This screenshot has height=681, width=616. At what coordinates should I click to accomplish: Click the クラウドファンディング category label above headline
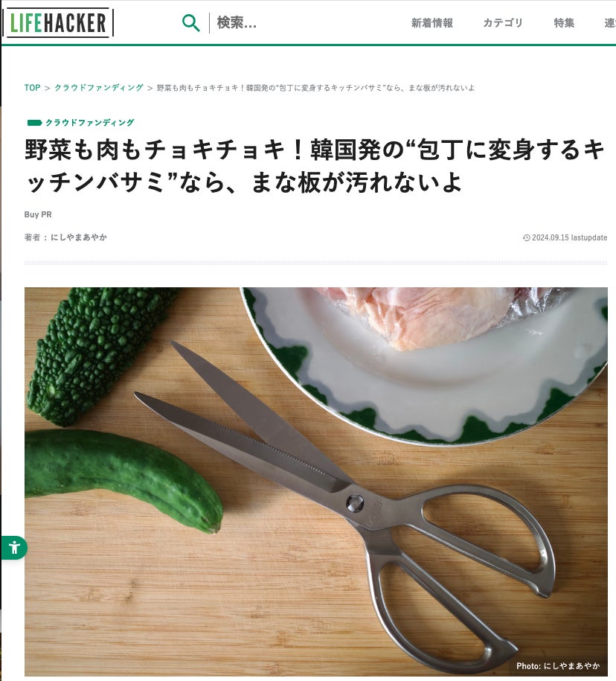[90, 123]
